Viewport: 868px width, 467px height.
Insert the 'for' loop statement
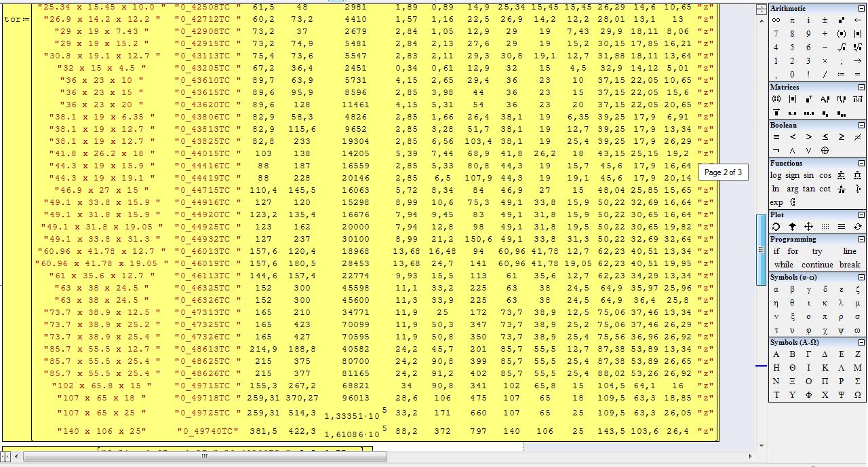pyautogui.click(x=793, y=251)
